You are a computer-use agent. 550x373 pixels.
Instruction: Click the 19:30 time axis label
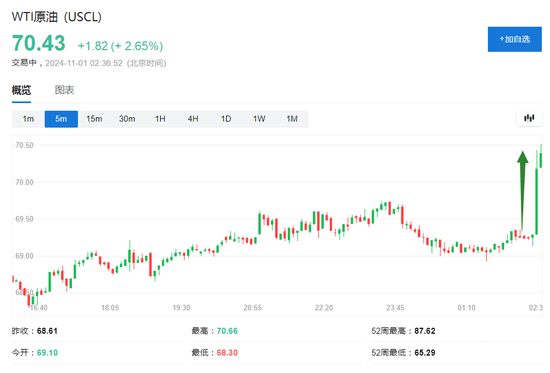tap(181, 308)
